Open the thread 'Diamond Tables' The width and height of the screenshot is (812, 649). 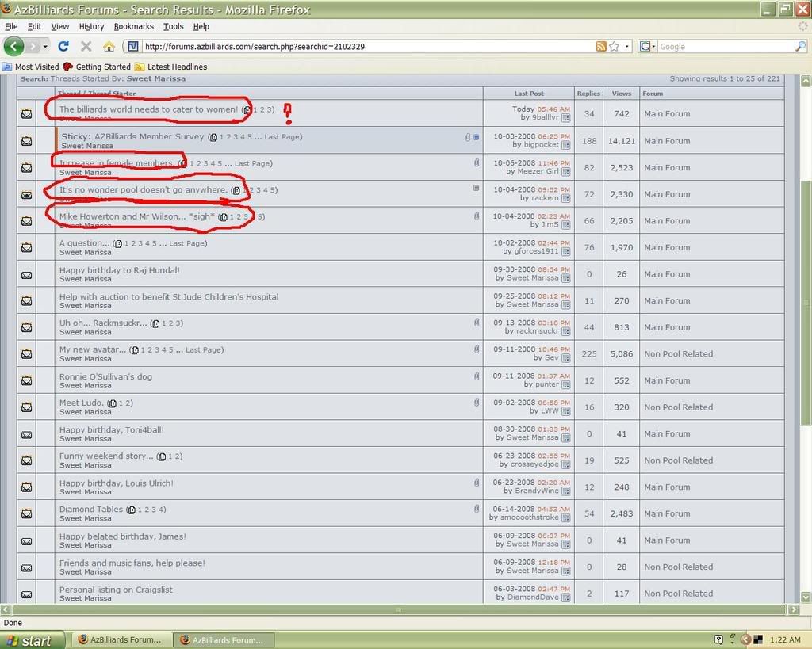click(91, 510)
